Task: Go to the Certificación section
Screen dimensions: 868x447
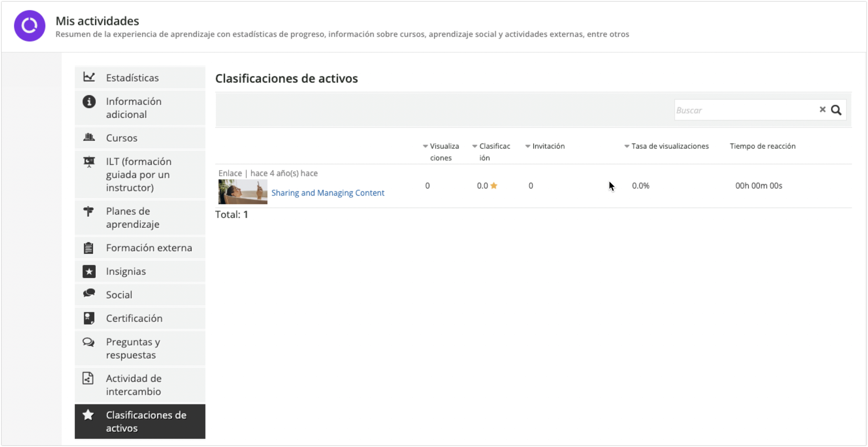Action: click(x=134, y=318)
